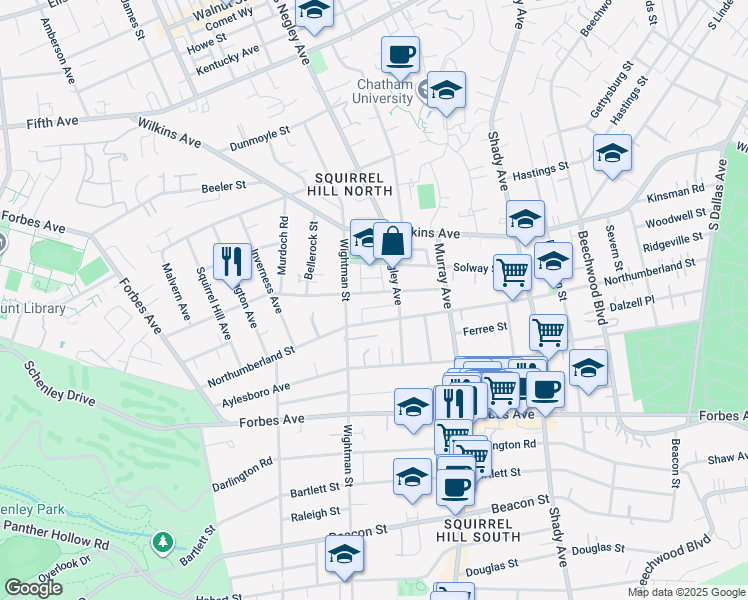The image size is (748, 600).
Task: Select the school marker on lower Beacon St
Action: coord(344,558)
